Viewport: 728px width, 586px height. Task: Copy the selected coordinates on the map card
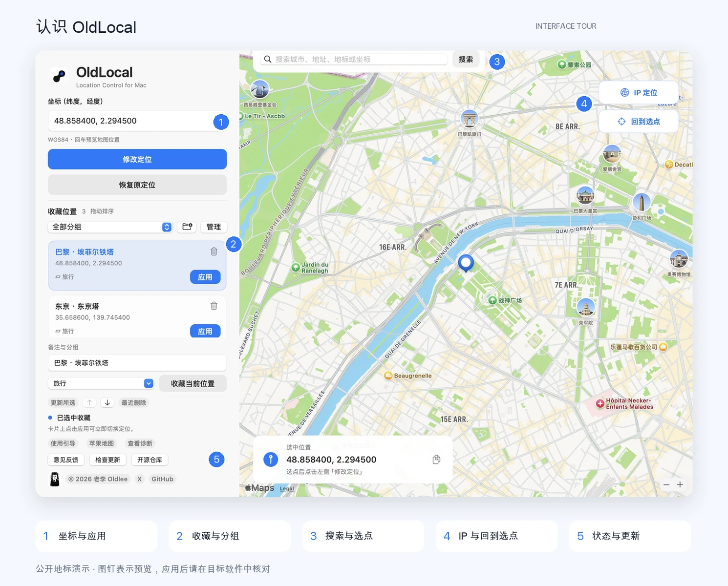(436, 460)
